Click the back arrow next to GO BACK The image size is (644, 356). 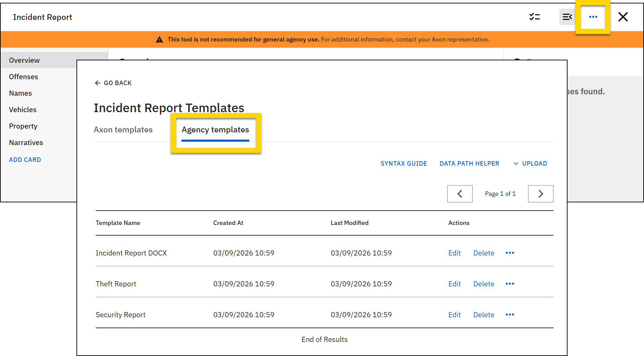click(97, 83)
